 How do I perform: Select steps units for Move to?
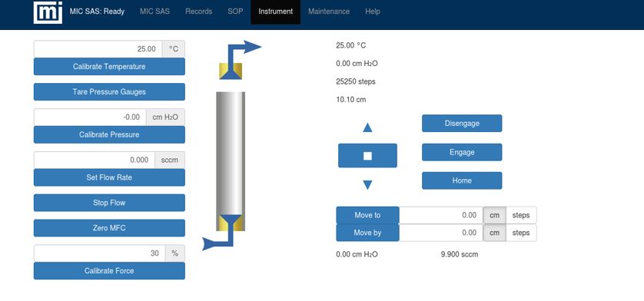click(521, 215)
